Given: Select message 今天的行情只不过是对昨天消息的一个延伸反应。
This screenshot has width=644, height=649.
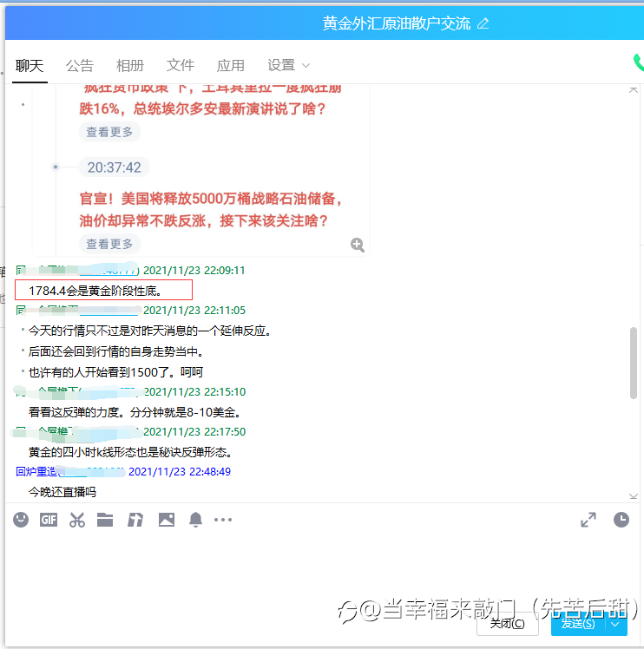Looking at the screenshot, I should click(x=149, y=331).
